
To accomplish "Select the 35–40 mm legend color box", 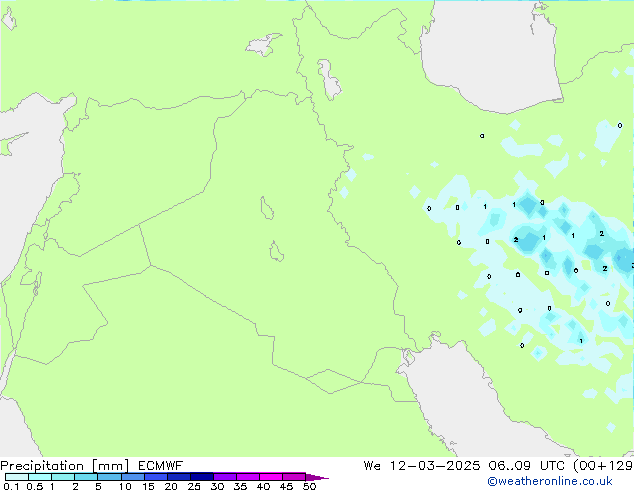I will pos(247,477).
